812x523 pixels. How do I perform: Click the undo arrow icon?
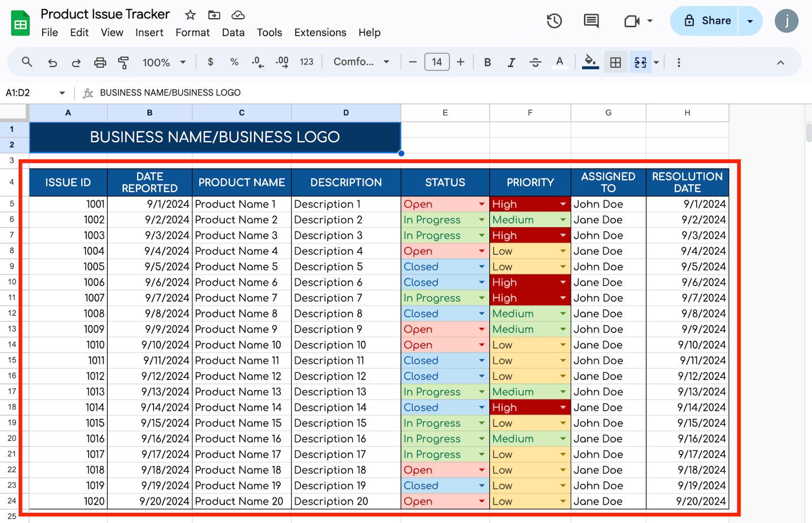(52, 62)
